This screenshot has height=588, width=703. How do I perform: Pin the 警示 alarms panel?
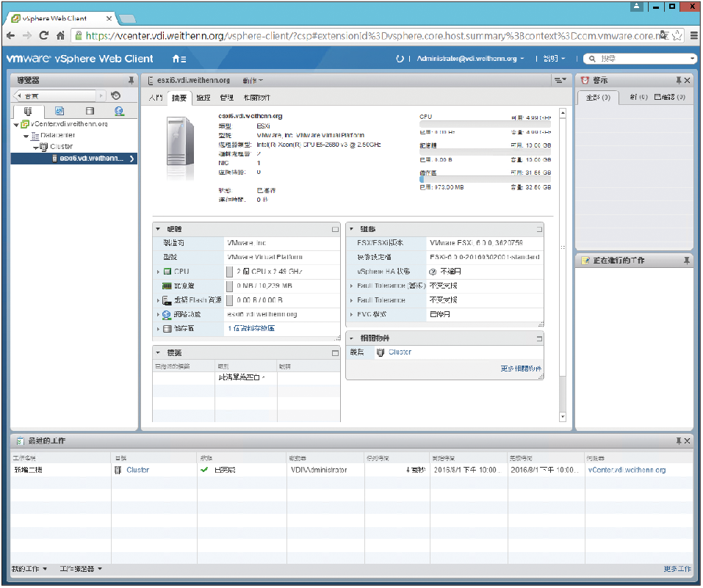click(679, 80)
